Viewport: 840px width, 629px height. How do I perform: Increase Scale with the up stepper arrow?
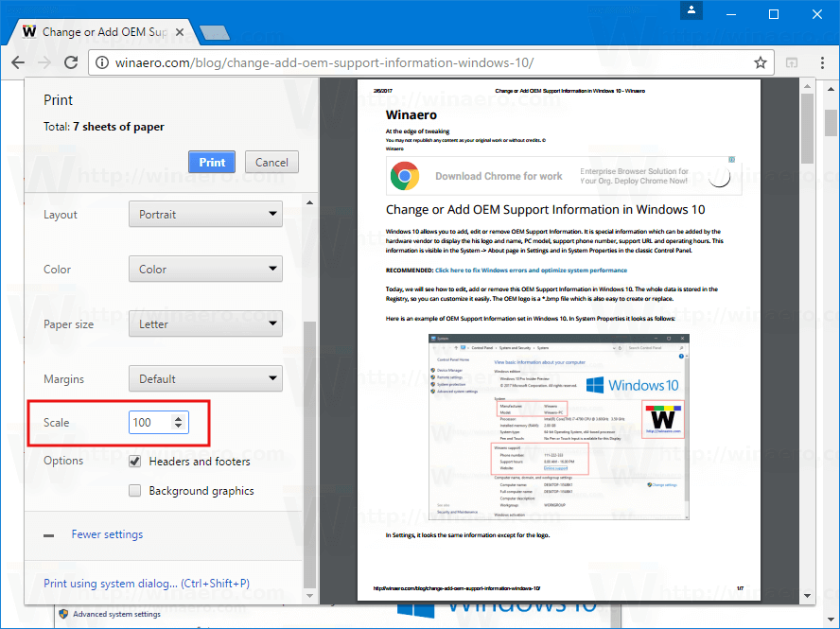(x=177, y=418)
